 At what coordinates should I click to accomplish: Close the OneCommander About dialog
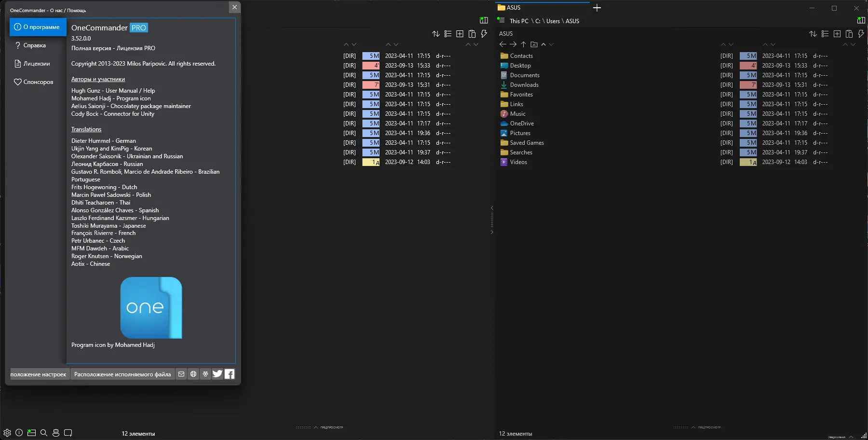tap(234, 7)
